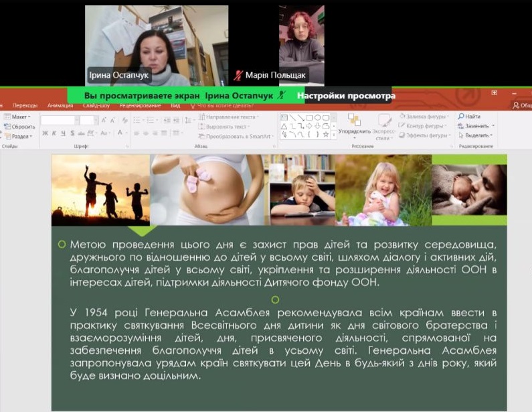Open Контур фигуры outline color
Viewport: 532px width, 412px height.
[422, 126]
